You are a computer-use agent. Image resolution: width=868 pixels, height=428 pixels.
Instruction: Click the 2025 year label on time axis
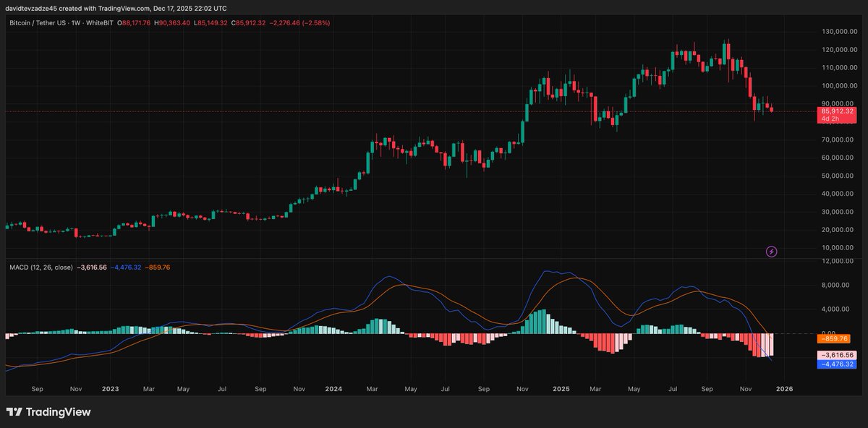[562, 388]
